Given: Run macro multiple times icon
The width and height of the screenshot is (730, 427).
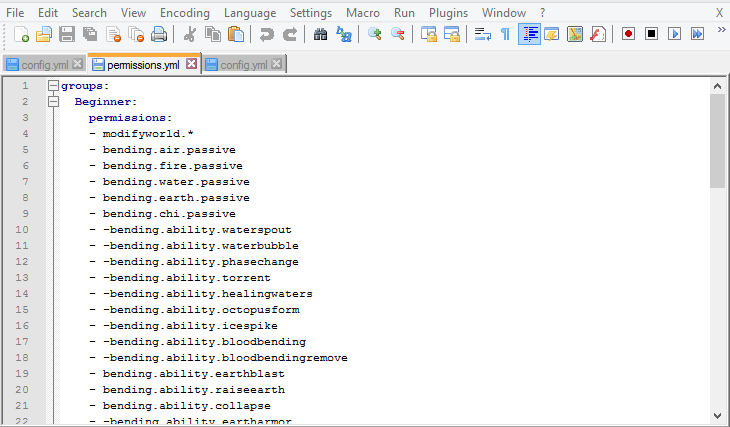Looking at the screenshot, I should point(697,34).
